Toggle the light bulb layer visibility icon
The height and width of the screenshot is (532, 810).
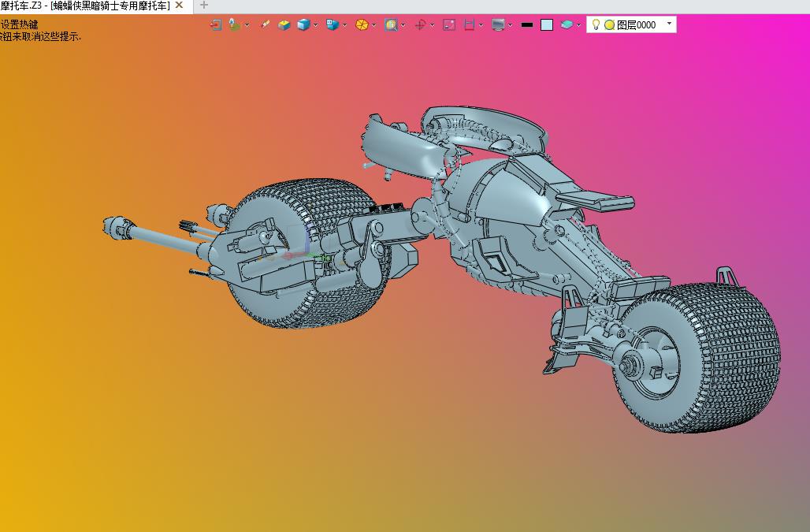tap(596, 24)
